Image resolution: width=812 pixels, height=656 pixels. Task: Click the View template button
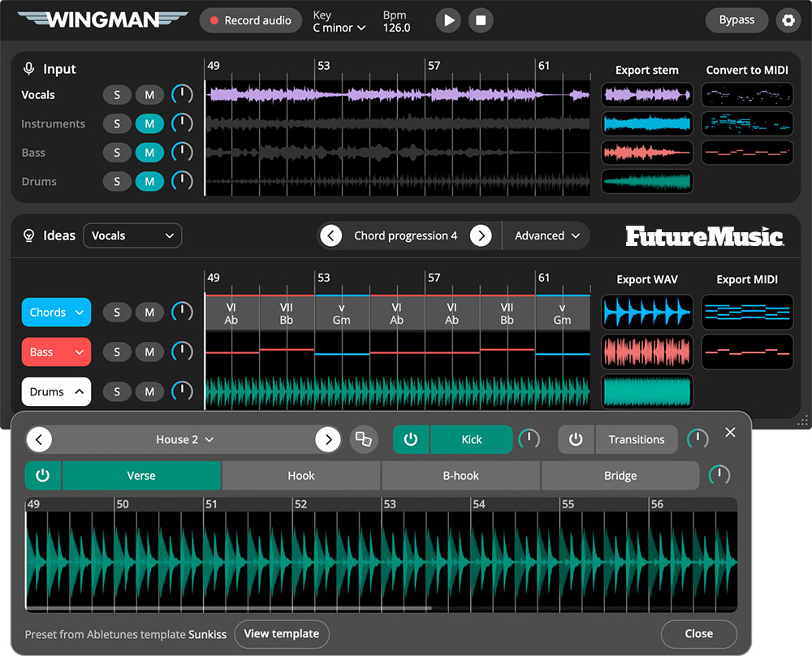point(282,634)
